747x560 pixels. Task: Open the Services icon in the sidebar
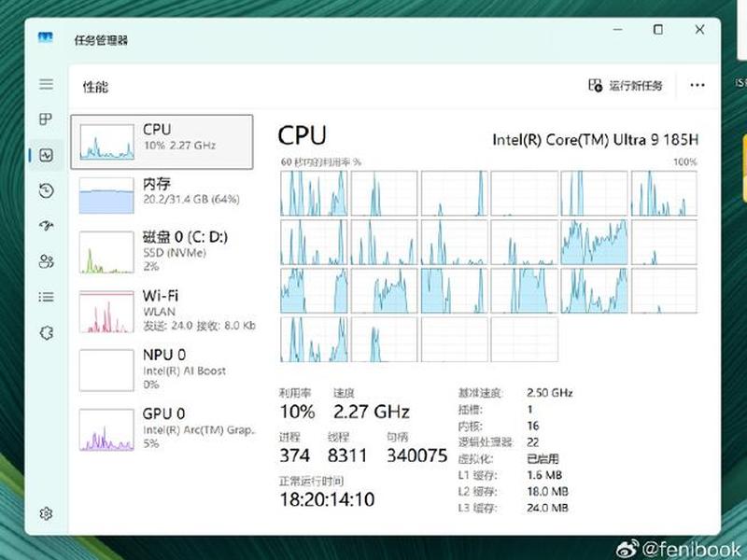(x=46, y=333)
